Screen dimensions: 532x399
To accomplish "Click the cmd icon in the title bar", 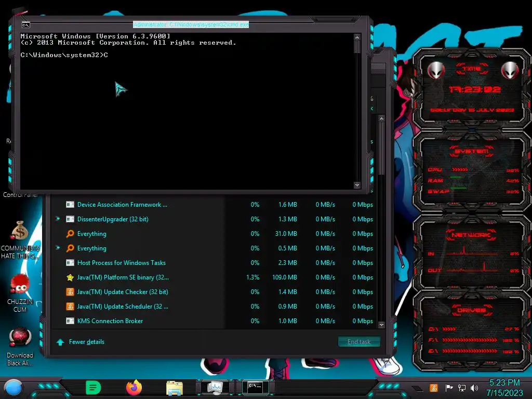I will pyautogui.click(x=26, y=25).
